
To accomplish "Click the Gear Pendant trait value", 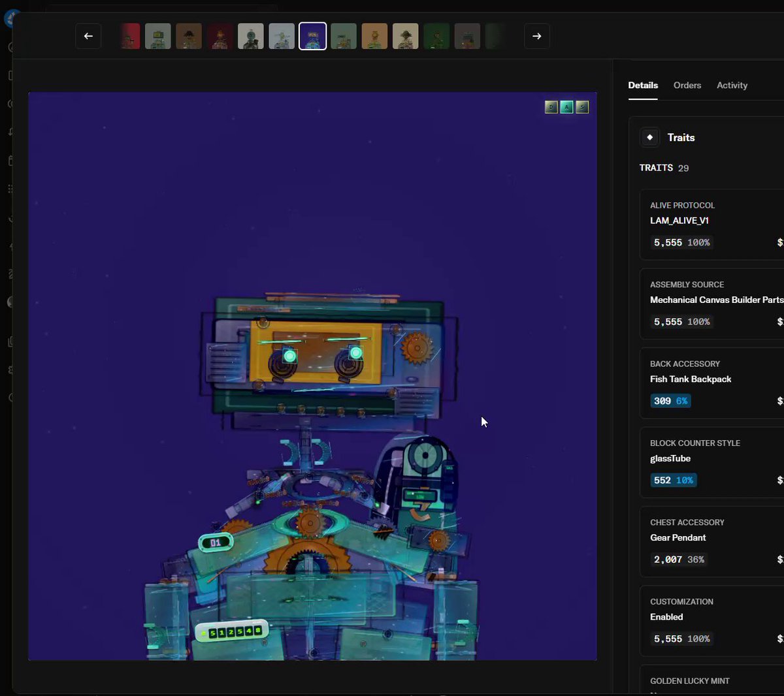I will coord(678,538).
